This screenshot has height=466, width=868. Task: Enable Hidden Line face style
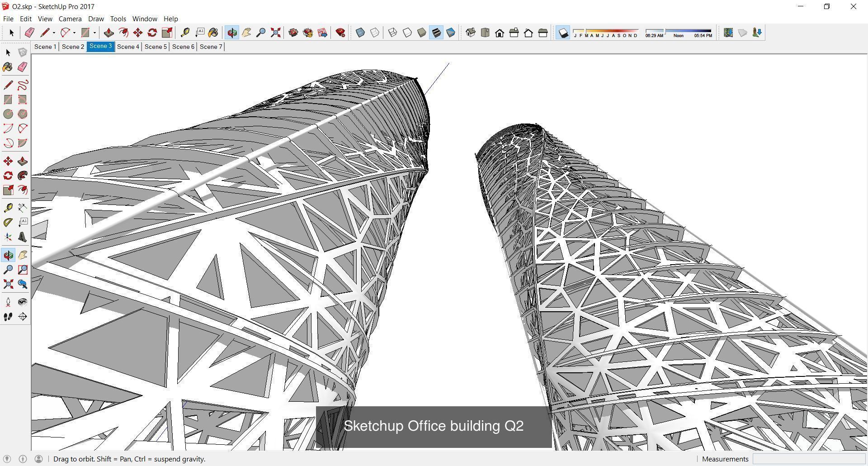(x=407, y=33)
